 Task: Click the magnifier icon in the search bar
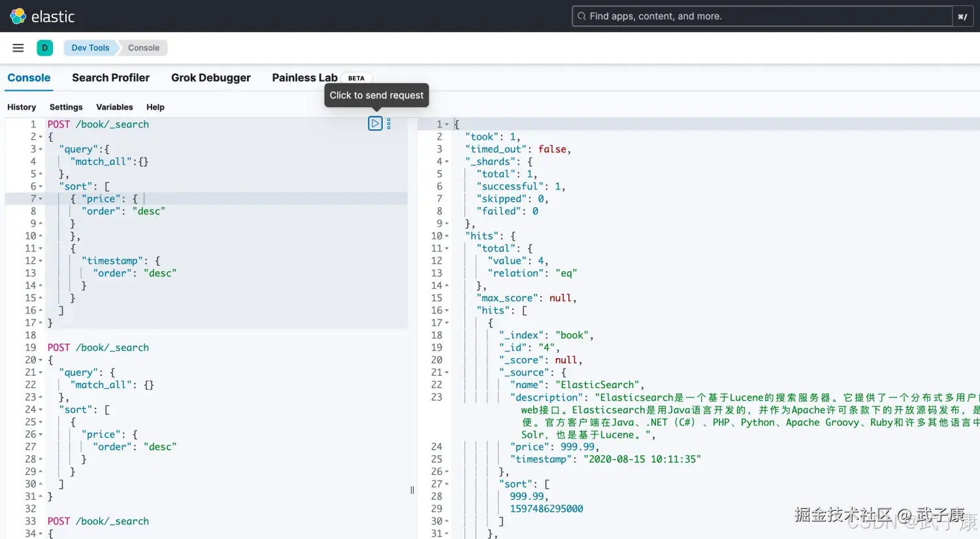581,16
